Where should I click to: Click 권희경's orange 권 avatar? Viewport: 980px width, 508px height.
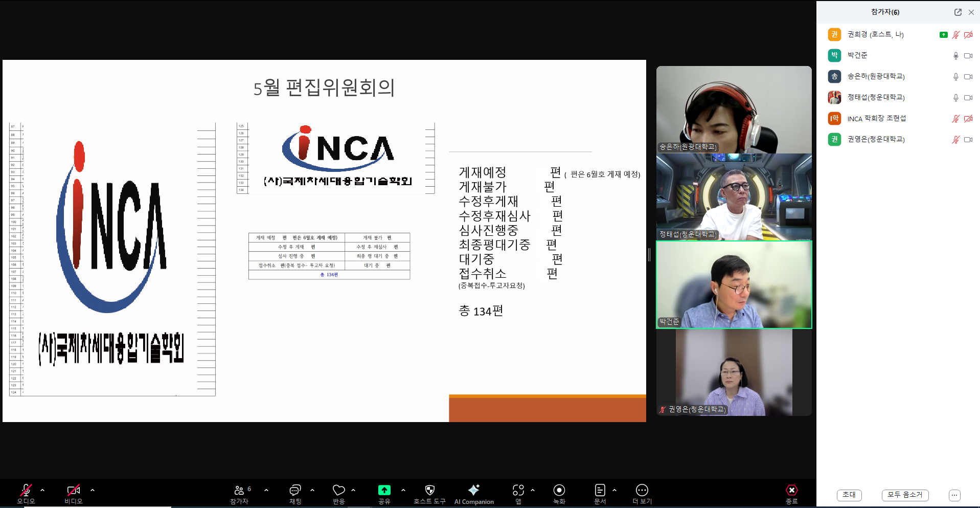[x=834, y=34]
